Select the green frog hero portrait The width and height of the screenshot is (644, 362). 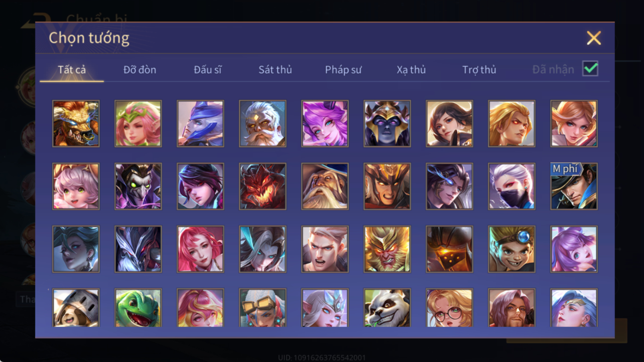point(138,308)
